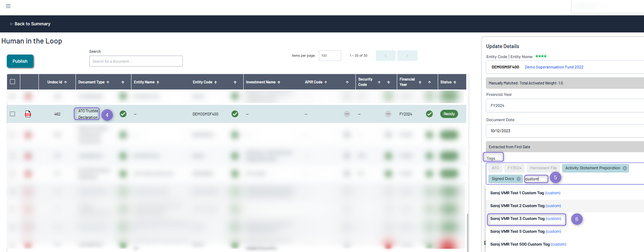Sort by Entity Code arrow
The image size is (644, 252).
pyautogui.click(x=215, y=82)
